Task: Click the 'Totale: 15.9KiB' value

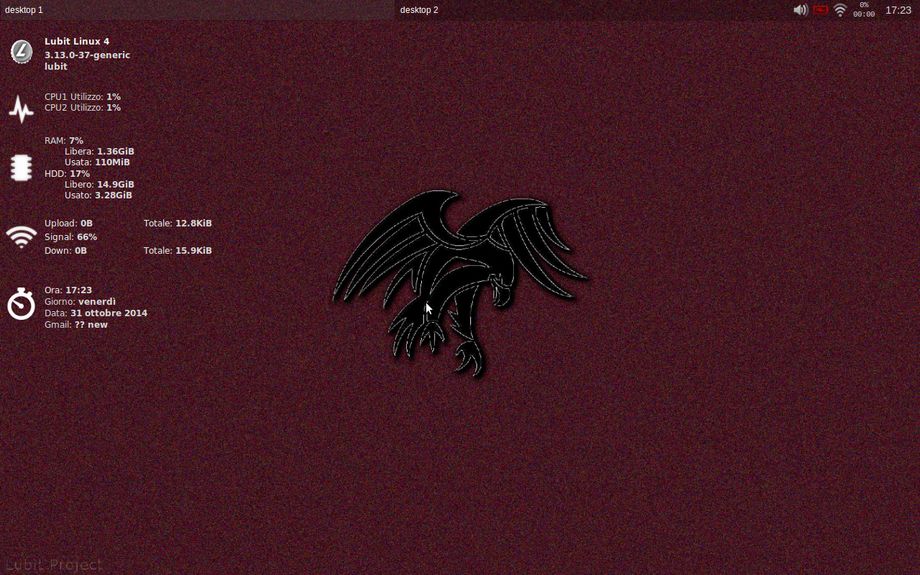Action: (x=178, y=251)
